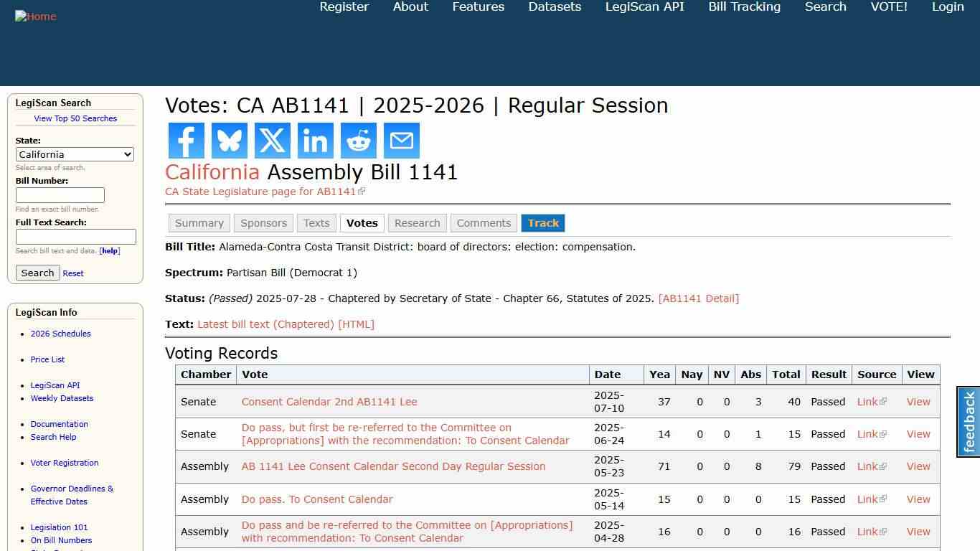
Task: Switch to the Research tab
Action: [417, 223]
